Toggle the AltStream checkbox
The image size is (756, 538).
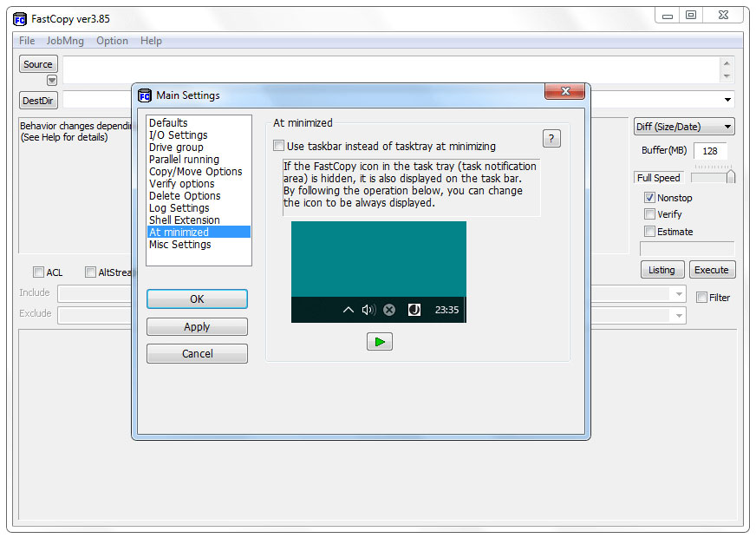[x=90, y=272]
